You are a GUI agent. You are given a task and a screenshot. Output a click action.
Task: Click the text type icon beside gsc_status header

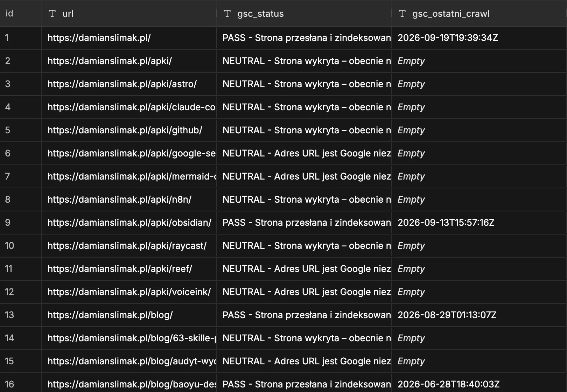[x=227, y=14]
